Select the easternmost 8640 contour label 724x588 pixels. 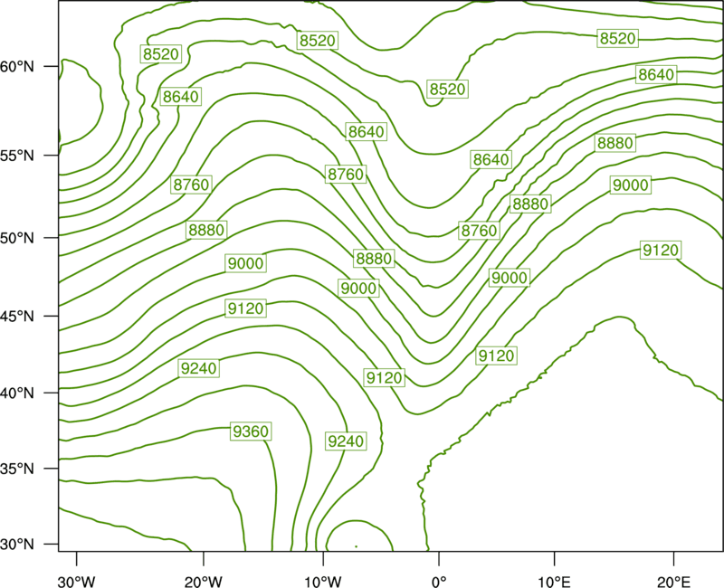[656, 74]
